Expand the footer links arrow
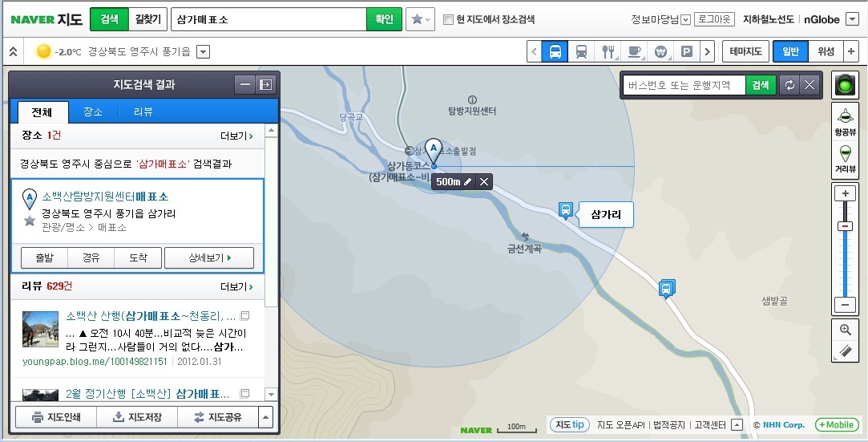Screen dimensions: 868x442 click(737, 425)
